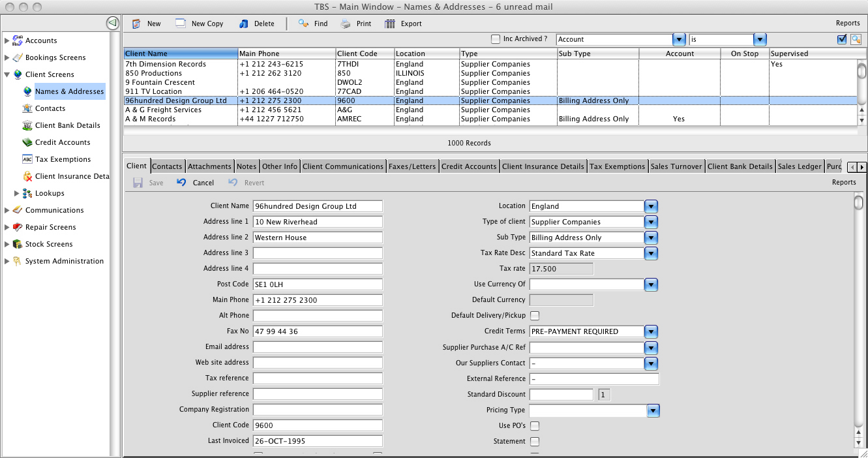This screenshot has width=868, height=458.
Task: Enable the Inc Archived checkbox
Action: [496, 39]
